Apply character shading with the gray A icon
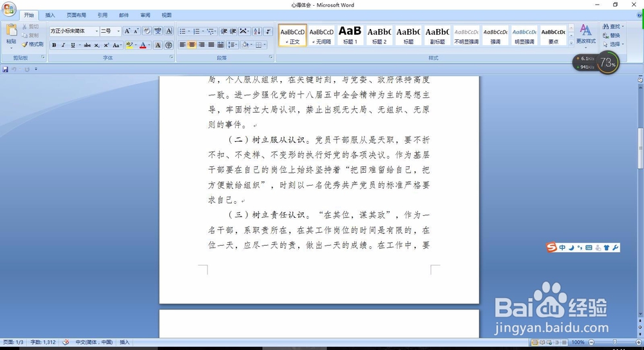Viewport: 644px width, 350px height. coord(158,45)
